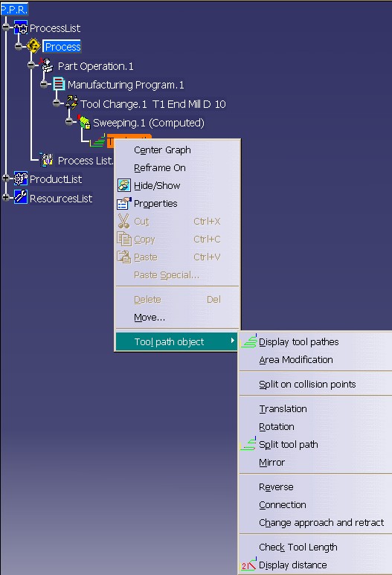Select the Part Operation.1 icon
392x575 pixels.
click(x=47, y=65)
